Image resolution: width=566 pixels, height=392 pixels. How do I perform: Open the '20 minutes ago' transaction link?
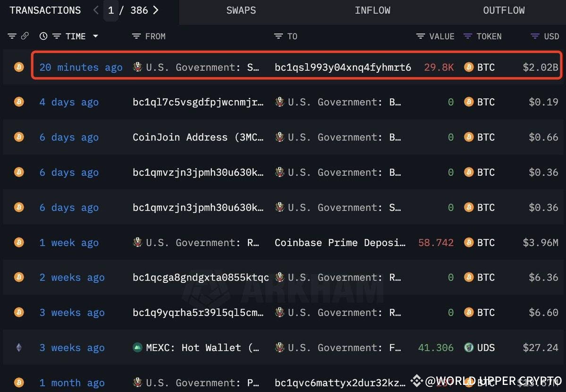click(x=81, y=67)
